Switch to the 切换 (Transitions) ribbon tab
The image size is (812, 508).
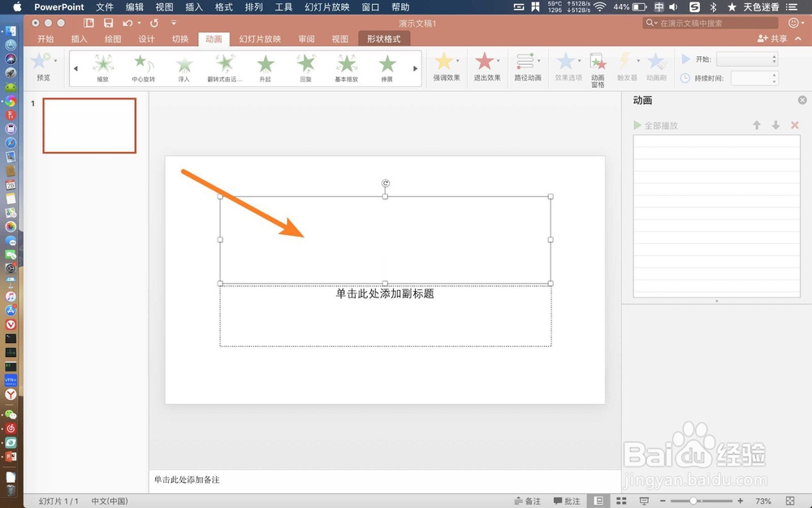(180, 38)
